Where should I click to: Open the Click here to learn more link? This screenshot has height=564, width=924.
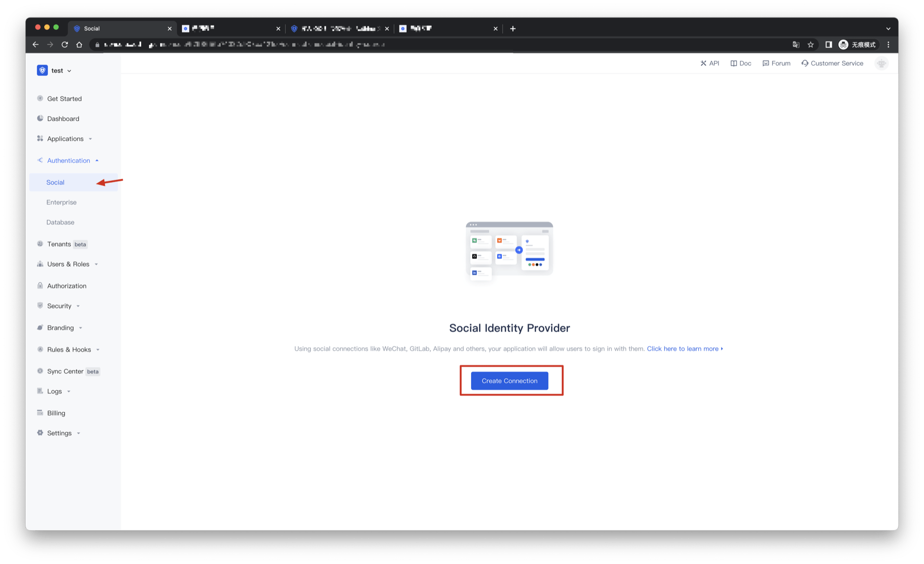(x=683, y=348)
